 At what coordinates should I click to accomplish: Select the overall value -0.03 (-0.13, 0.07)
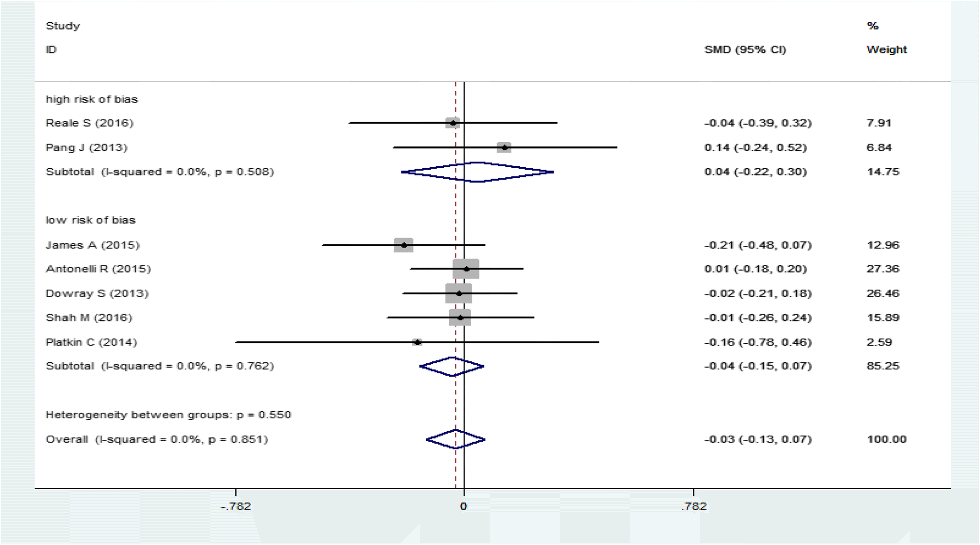(x=758, y=439)
